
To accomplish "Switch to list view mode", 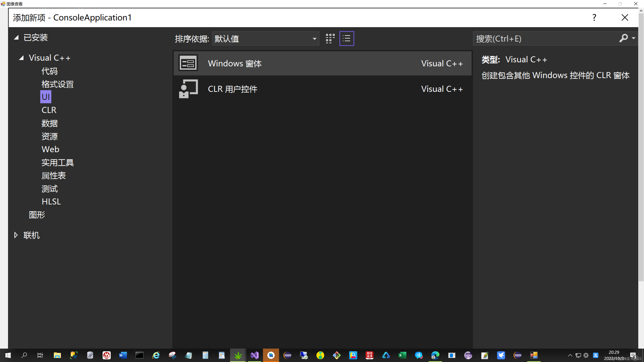I will point(346,39).
